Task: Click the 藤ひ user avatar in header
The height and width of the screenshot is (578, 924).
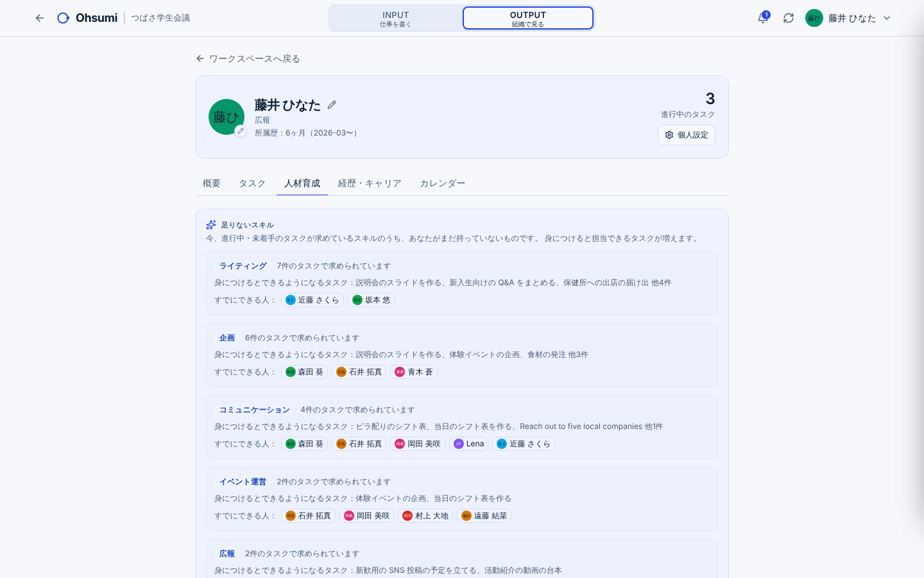Action: point(814,18)
